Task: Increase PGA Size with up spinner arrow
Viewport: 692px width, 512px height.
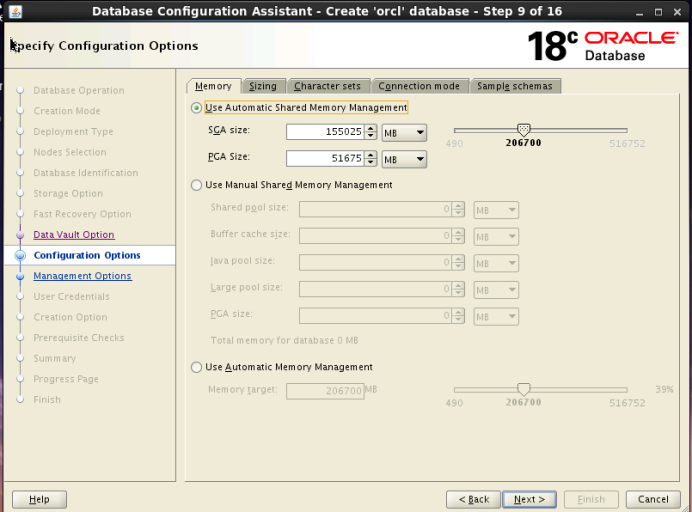Action: click(371, 154)
